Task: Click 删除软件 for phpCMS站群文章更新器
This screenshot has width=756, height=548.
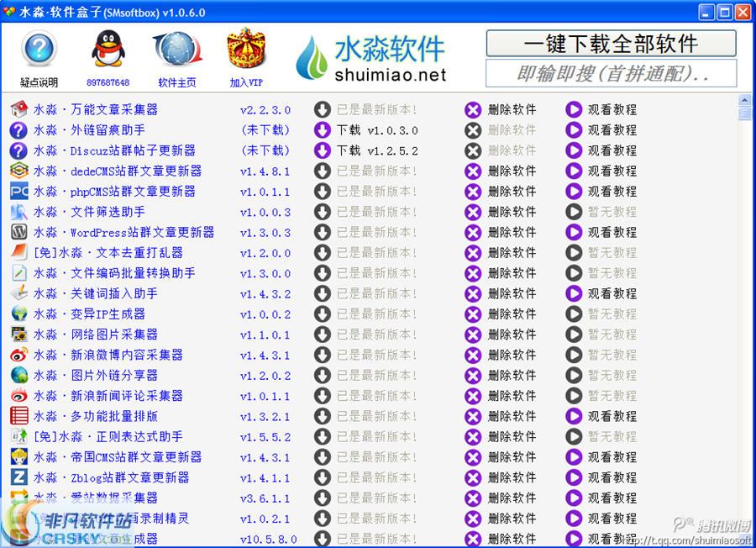Action: [512, 192]
